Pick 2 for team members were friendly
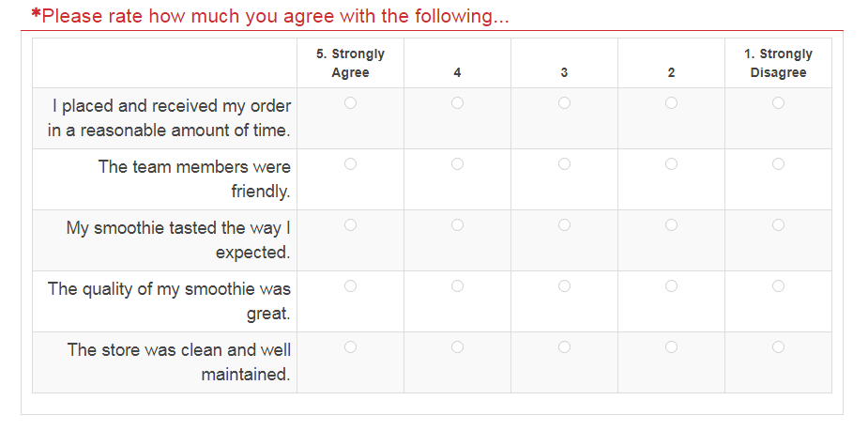 pyautogui.click(x=671, y=164)
